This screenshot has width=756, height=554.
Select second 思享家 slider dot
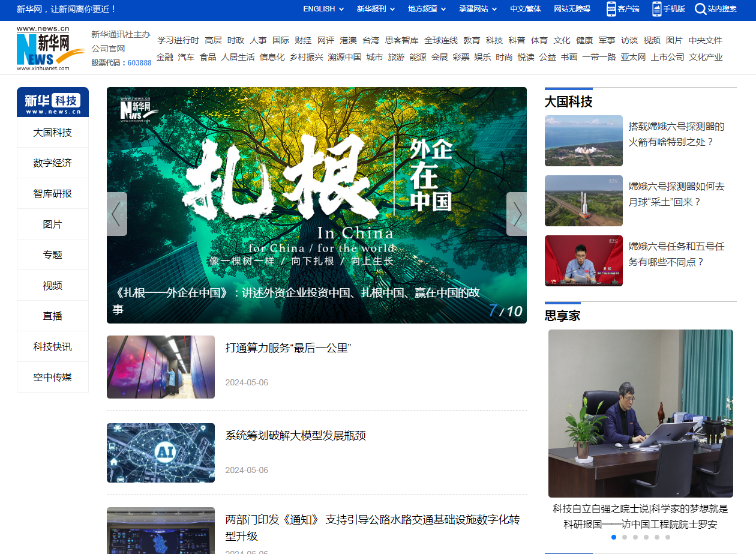[x=625, y=537]
